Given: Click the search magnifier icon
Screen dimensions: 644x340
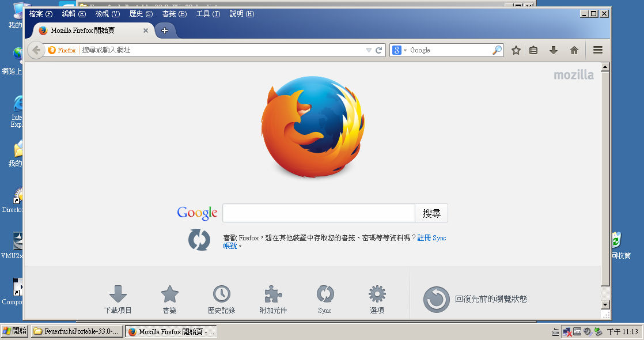Looking at the screenshot, I should click(x=497, y=50).
